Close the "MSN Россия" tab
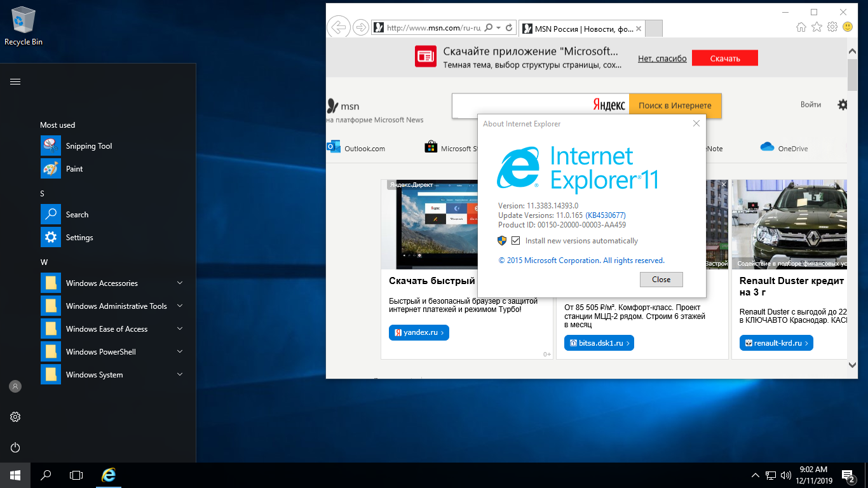The height and width of the screenshot is (488, 868). click(x=639, y=29)
